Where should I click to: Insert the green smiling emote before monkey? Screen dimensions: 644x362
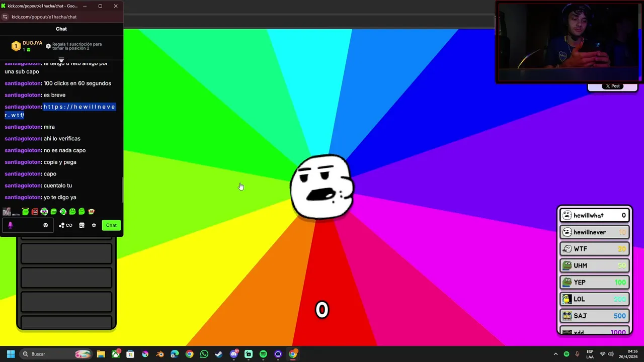(x=82, y=212)
